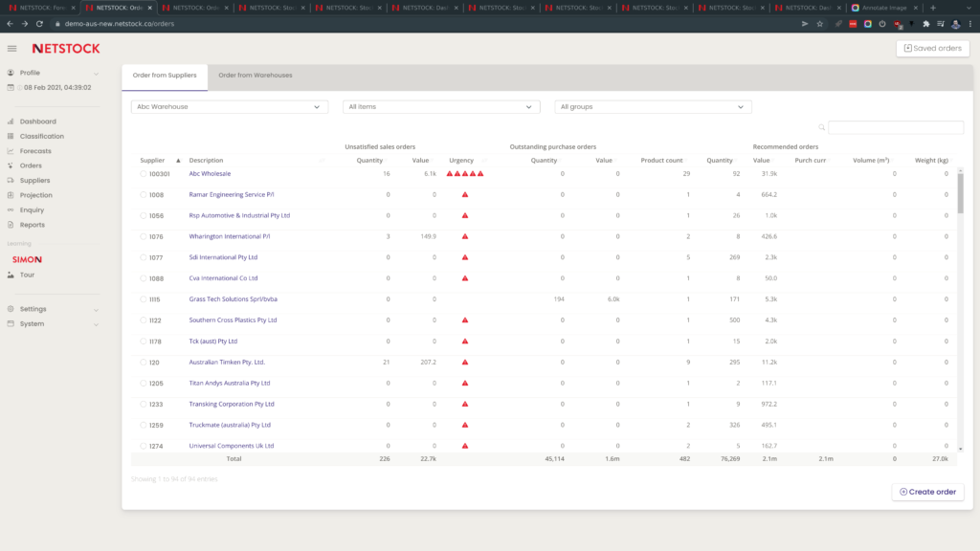Switch to Order from Warehouses tab
The height and width of the screenshot is (551, 980).
click(255, 75)
